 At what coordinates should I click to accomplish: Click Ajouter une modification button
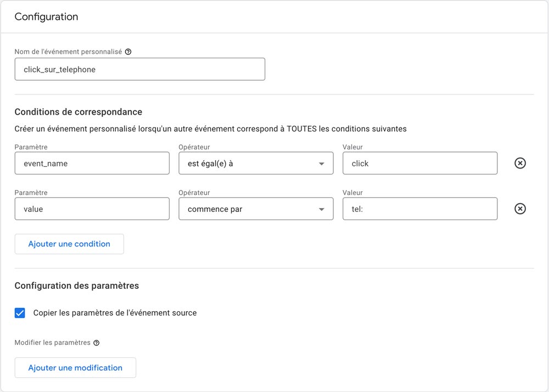tap(75, 367)
